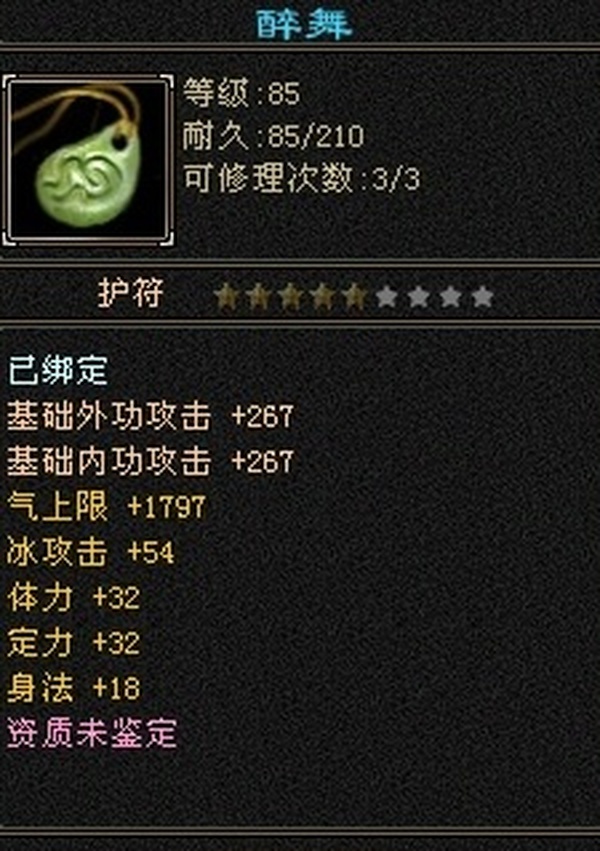
Task: Click the fifth gold star
Action: click(354, 297)
